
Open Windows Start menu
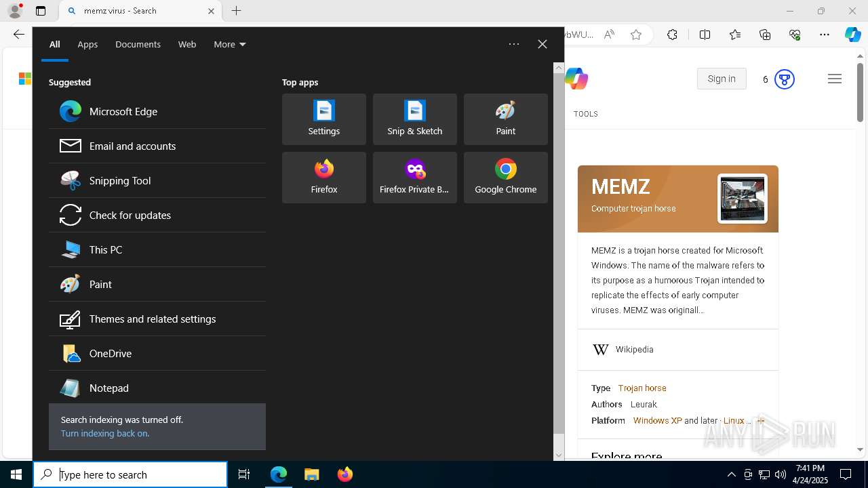pos(16,474)
